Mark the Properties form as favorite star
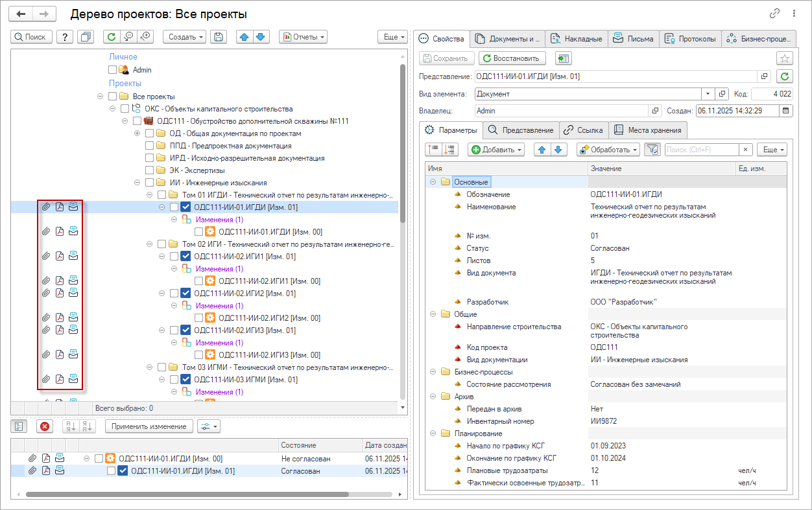The height and width of the screenshot is (510, 812). pyautogui.click(x=785, y=58)
